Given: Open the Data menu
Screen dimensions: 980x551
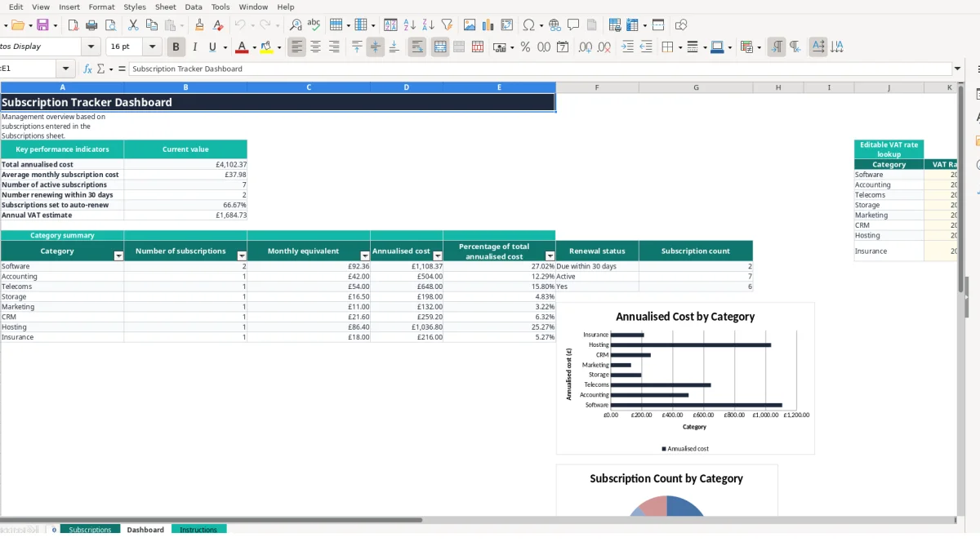Looking at the screenshot, I should pyautogui.click(x=194, y=7).
